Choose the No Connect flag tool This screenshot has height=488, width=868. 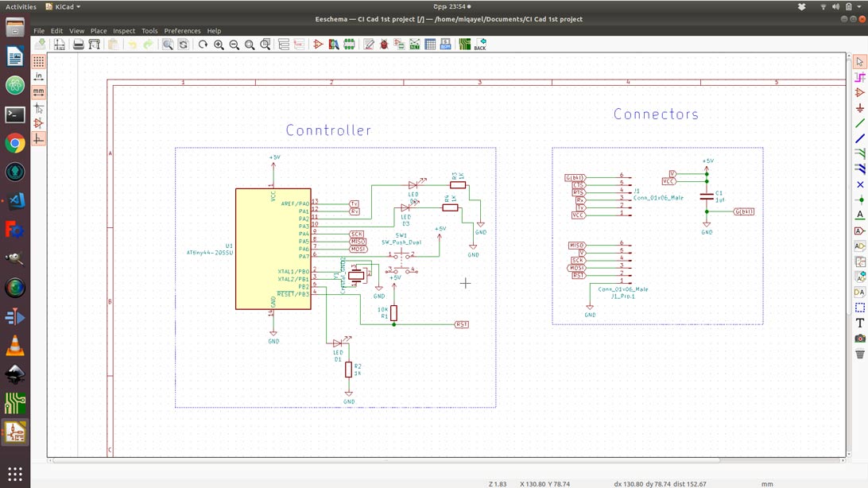click(x=860, y=184)
